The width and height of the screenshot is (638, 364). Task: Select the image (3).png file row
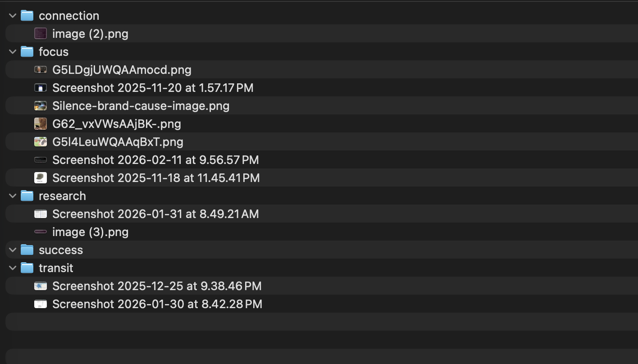(90, 232)
